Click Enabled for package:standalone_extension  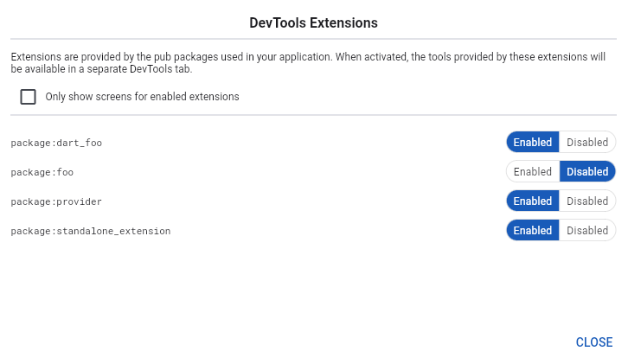(x=533, y=231)
